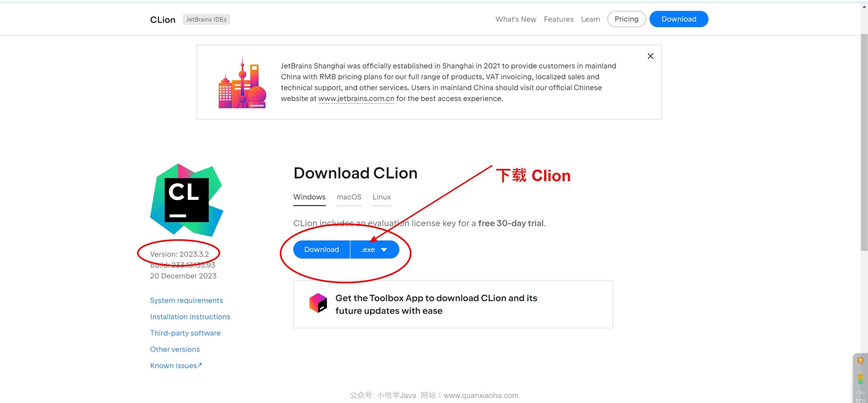Open Other versions dropdown list
Screen dimensions: 868x403
(175, 349)
